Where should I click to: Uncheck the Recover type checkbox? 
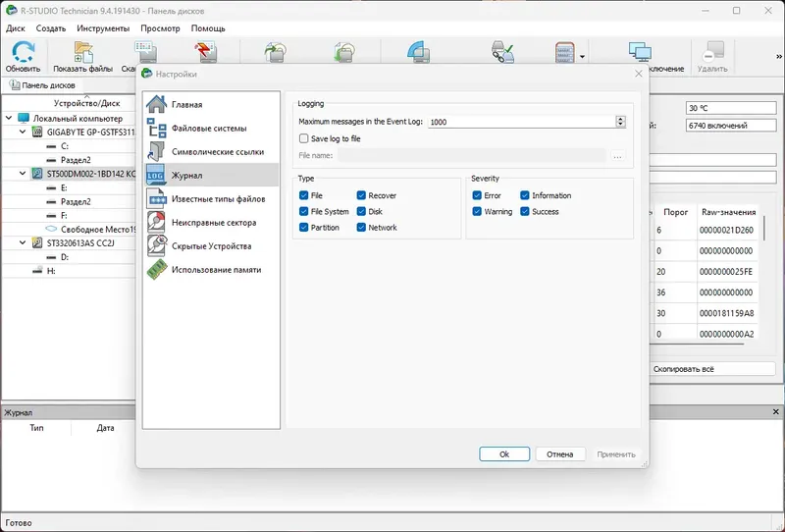pyautogui.click(x=361, y=195)
